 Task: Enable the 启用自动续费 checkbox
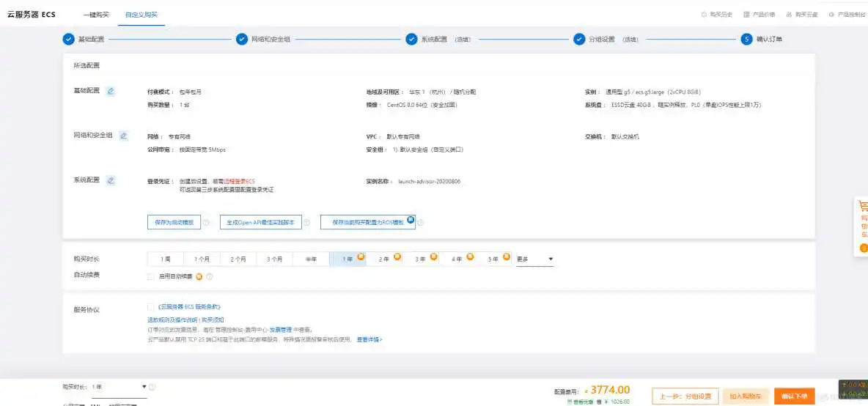[150, 276]
